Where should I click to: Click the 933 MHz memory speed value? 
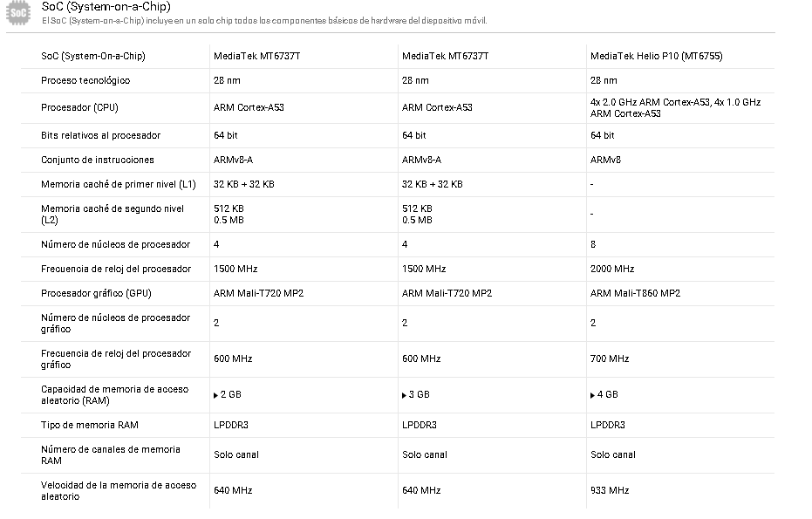tap(610, 490)
